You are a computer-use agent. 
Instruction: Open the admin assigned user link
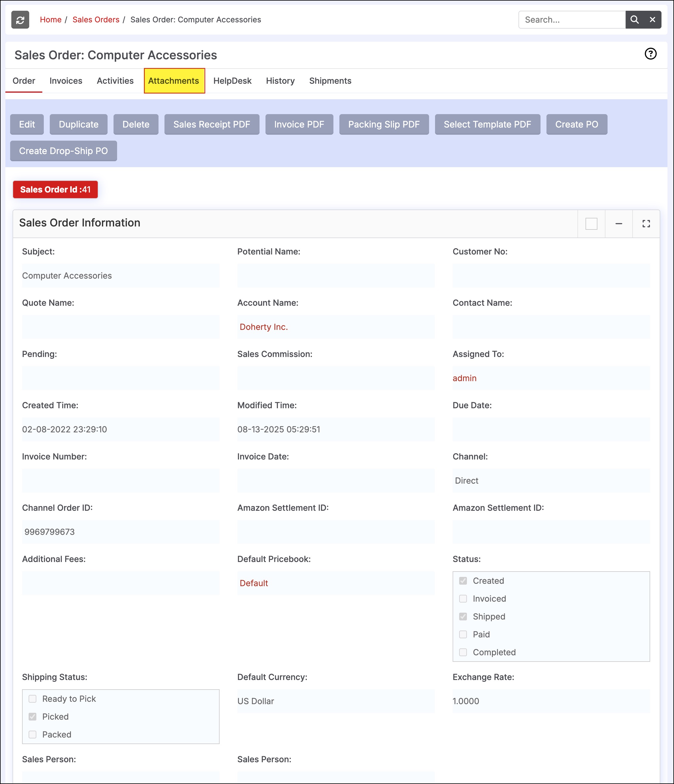click(464, 378)
